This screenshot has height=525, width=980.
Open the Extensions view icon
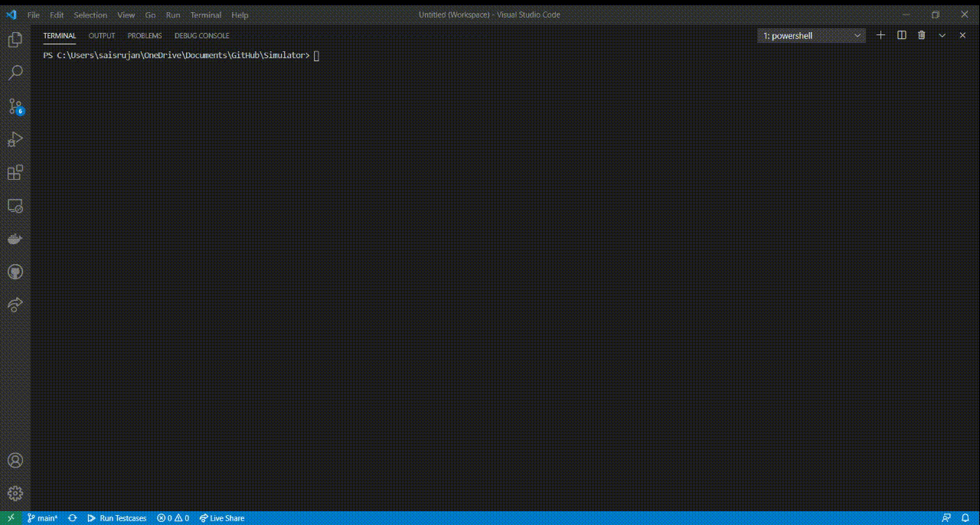point(15,172)
